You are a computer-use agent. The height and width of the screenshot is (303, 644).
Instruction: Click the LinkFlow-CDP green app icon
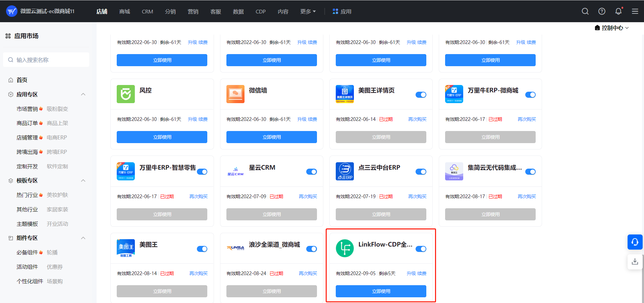pyautogui.click(x=345, y=248)
